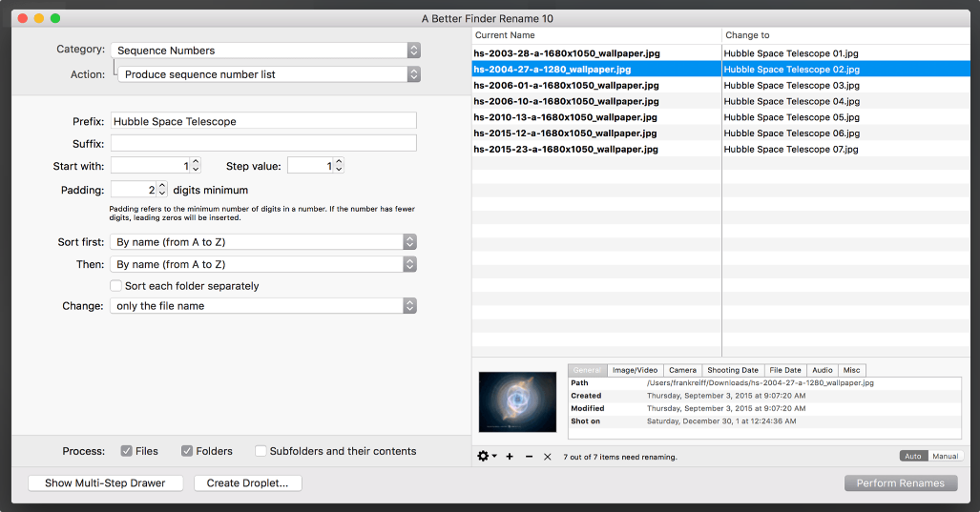Screen dimensions: 980x512
Task: Enable Subfolders and their contents
Action: 261,451
